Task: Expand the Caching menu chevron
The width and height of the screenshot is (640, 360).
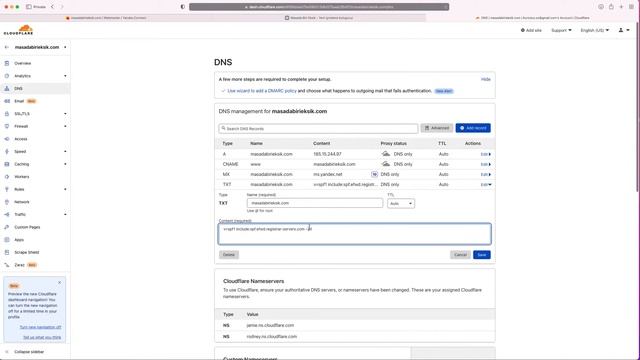Action: 65,164
